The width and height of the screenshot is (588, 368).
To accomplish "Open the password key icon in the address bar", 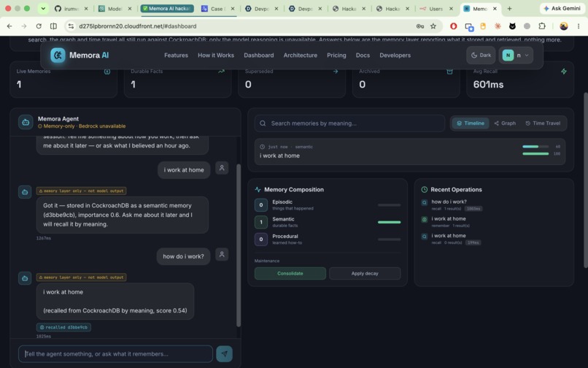I will tap(420, 26).
